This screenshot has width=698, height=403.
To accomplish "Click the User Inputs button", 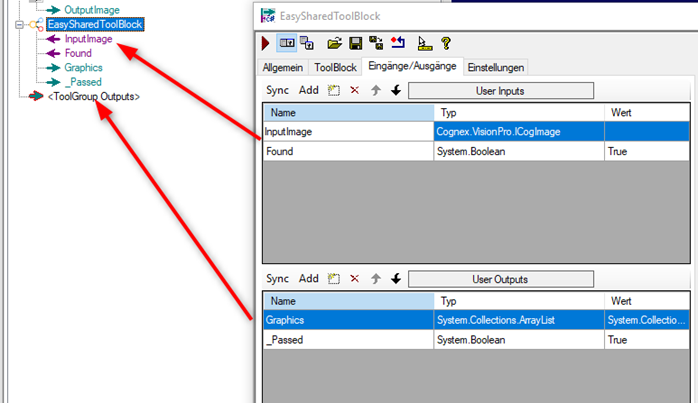I will 501,90.
